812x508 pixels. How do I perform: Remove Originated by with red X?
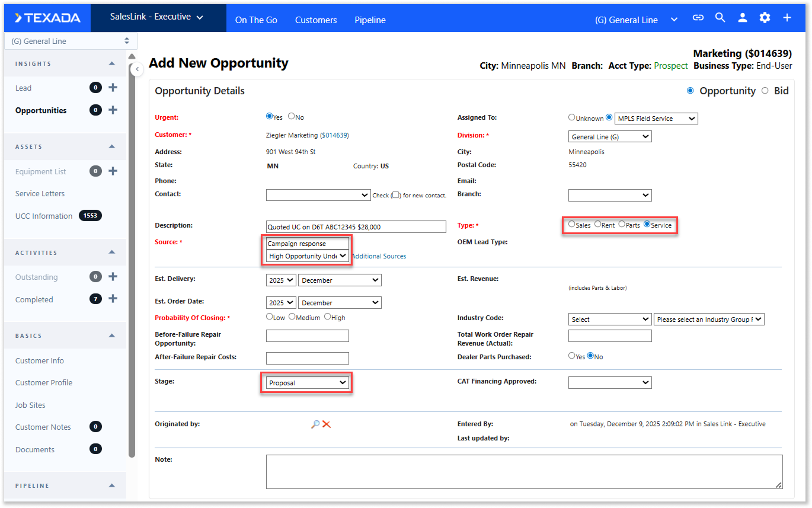coord(327,424)
